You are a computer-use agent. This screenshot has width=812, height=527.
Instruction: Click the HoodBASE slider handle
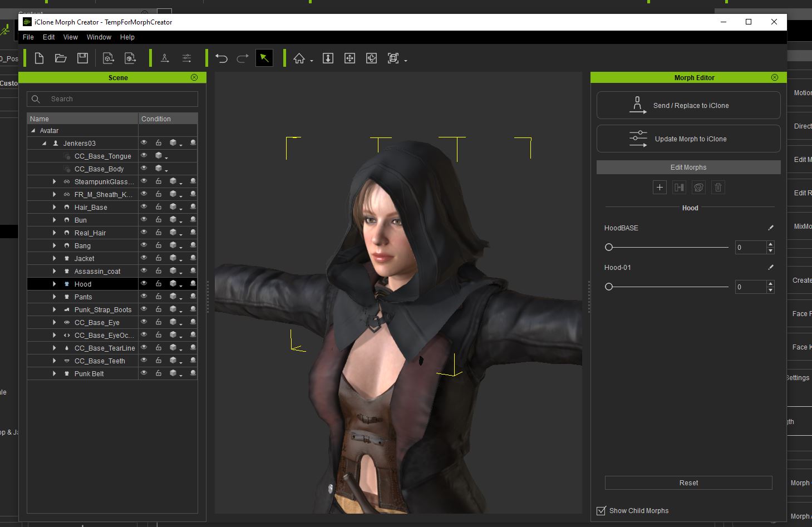(609, 247)
